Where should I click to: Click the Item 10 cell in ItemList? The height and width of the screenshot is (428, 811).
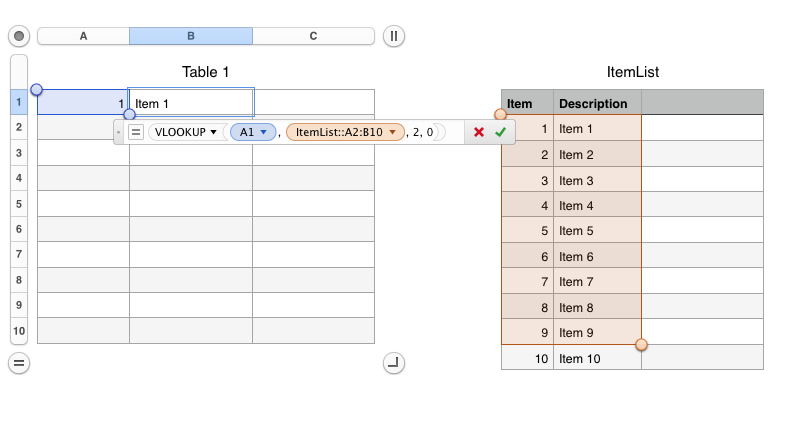[596, 358]
